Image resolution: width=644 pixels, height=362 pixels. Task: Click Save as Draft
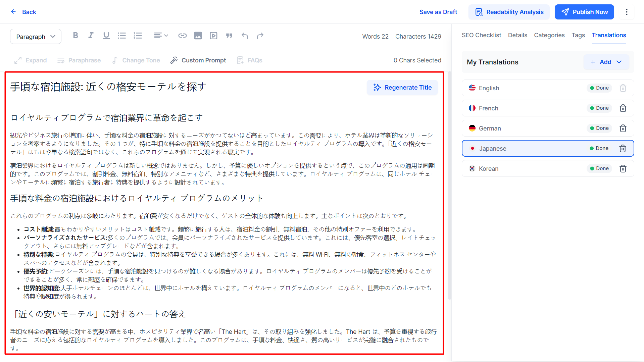(438, 12)
